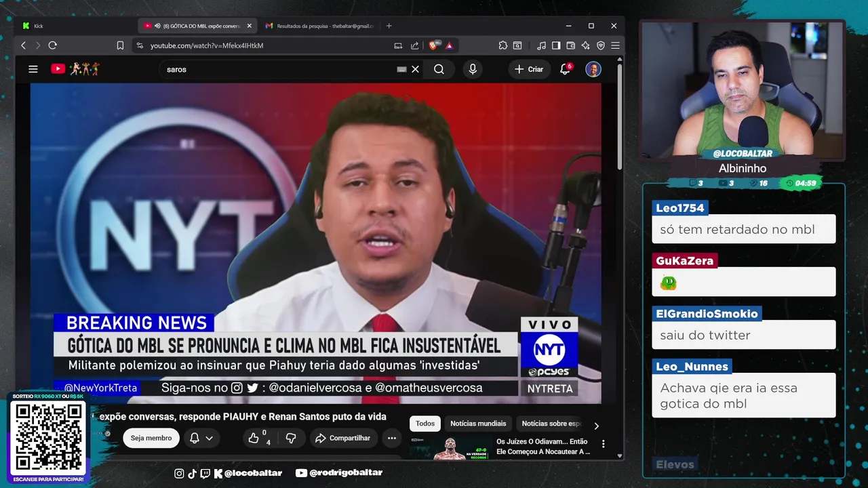Click the Seja membro button
The height and width of the screenshot is (488, 868).
point(151,438)
